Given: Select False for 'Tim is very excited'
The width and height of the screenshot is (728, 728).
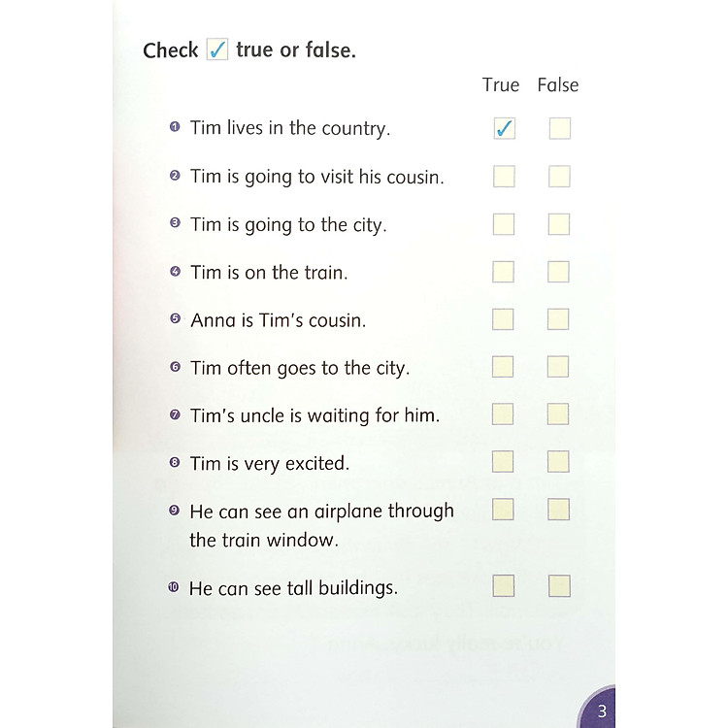Looking at the screenshot, I should point(558,462).
